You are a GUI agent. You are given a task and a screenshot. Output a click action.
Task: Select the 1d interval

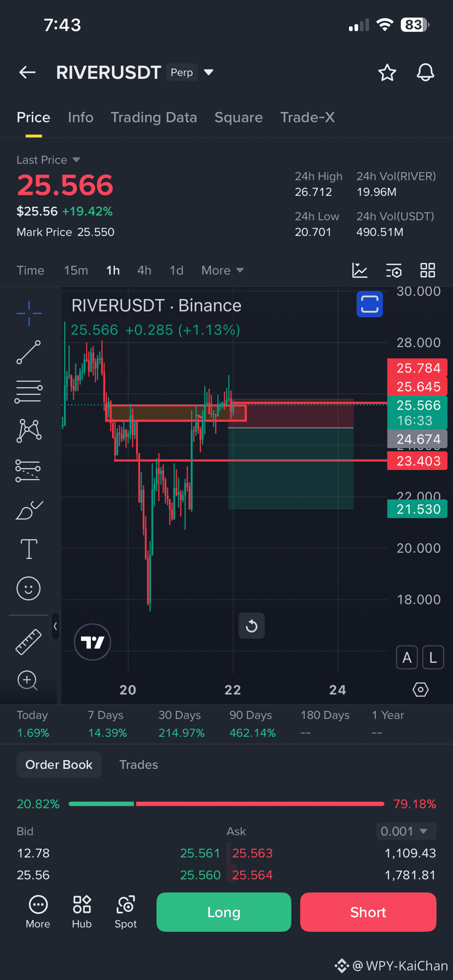[176, 270]
